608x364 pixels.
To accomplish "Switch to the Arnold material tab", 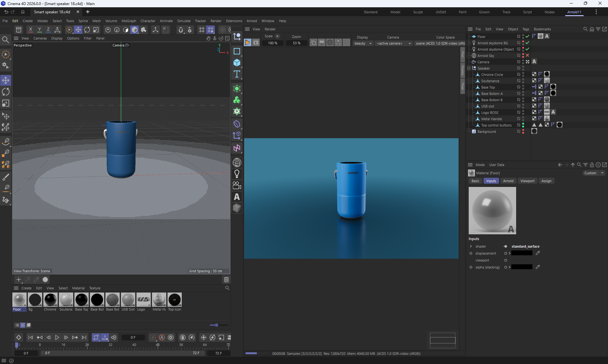I will (508, 181).
